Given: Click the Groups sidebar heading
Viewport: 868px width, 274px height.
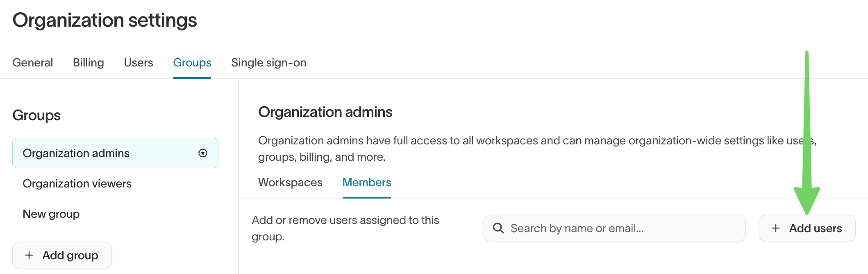Looking at the screenshot, I should click(x=37, y=115).
